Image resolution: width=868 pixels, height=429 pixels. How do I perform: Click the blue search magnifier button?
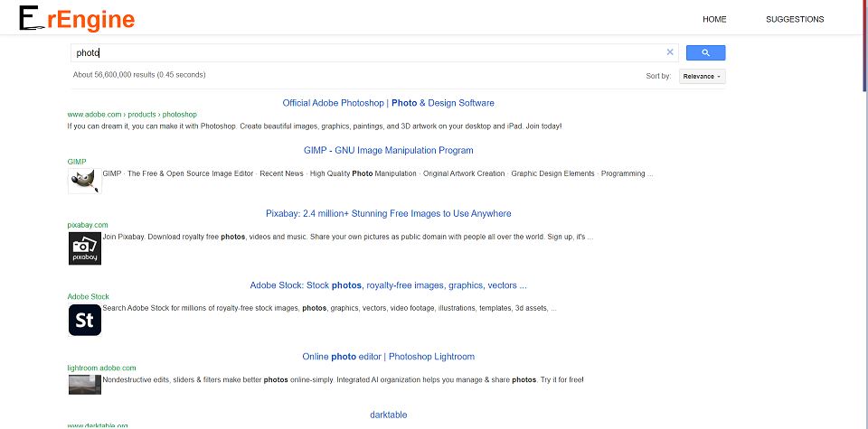(x=705, y=52)
